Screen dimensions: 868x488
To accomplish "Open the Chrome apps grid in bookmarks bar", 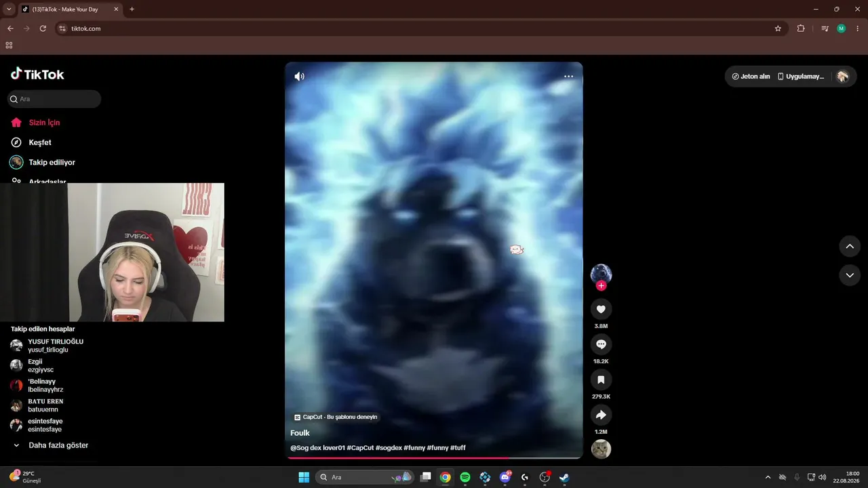I will (x=9, y=45).
